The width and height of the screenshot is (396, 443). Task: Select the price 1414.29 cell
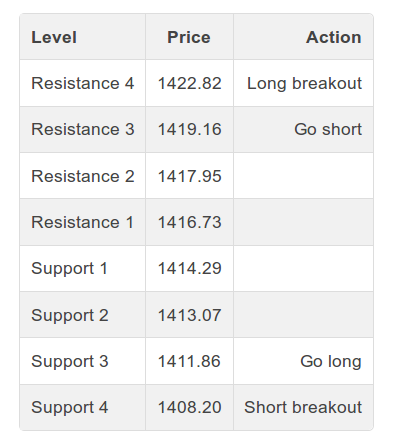[189, 268]
